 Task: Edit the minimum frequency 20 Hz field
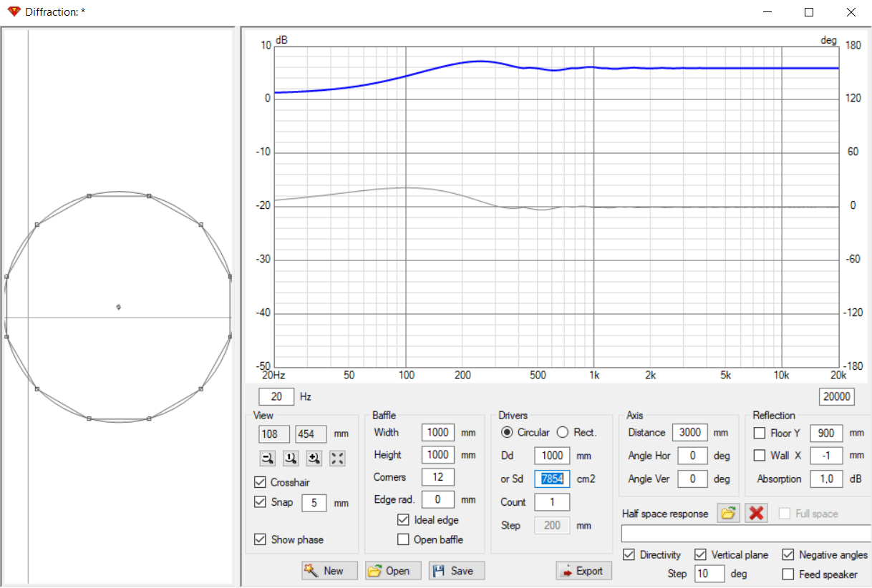(276, 396)
